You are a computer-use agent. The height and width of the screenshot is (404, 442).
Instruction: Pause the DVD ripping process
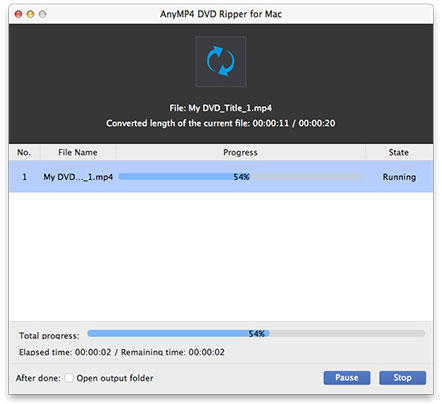click(347, 378)
